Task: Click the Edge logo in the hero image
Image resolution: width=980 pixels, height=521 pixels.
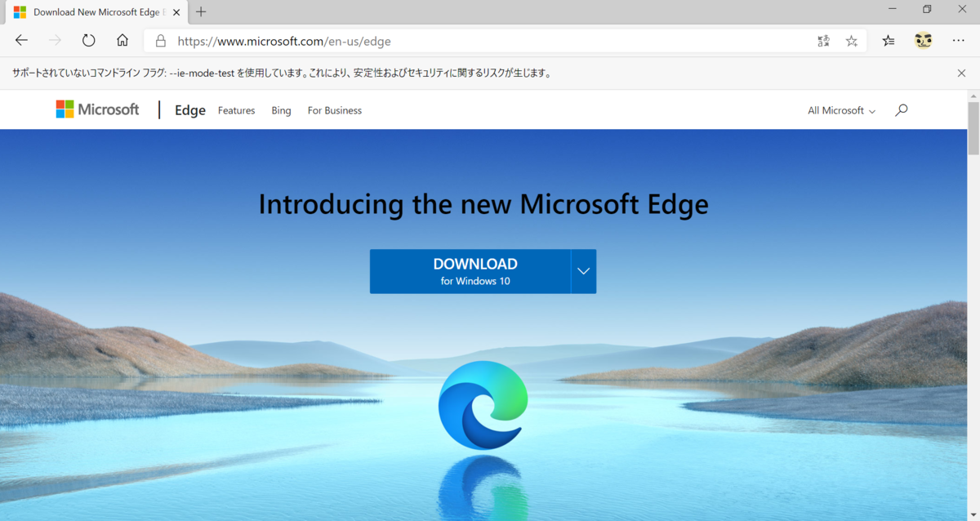Action: pyautogui.click(x=482, y=405)
